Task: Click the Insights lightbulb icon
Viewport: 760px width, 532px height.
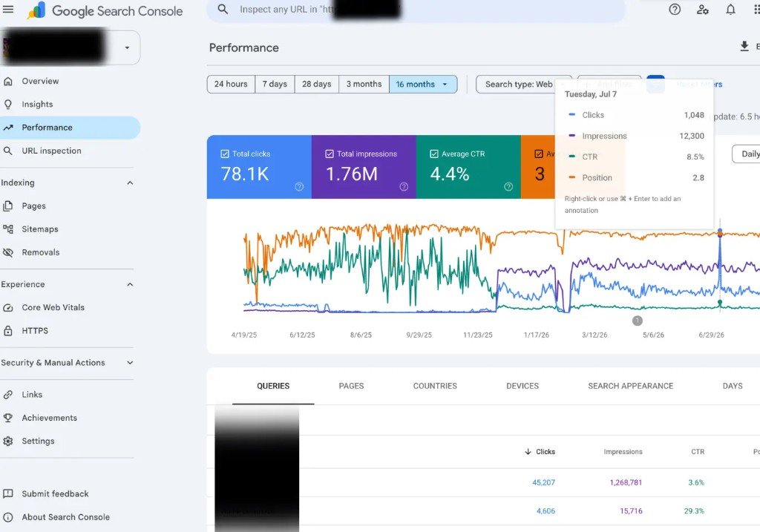Action: point(8,104)
